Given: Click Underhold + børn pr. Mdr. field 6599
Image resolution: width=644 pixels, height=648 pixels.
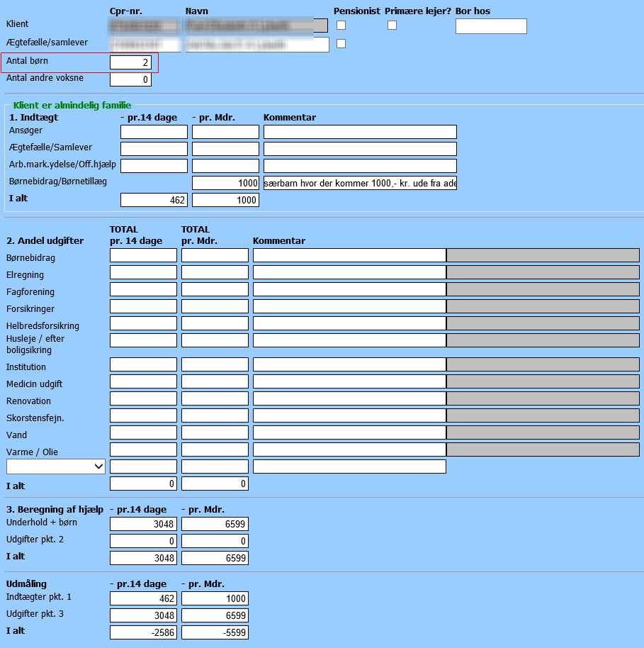Looking at the screenshot, I should click(x=215, y=524).
